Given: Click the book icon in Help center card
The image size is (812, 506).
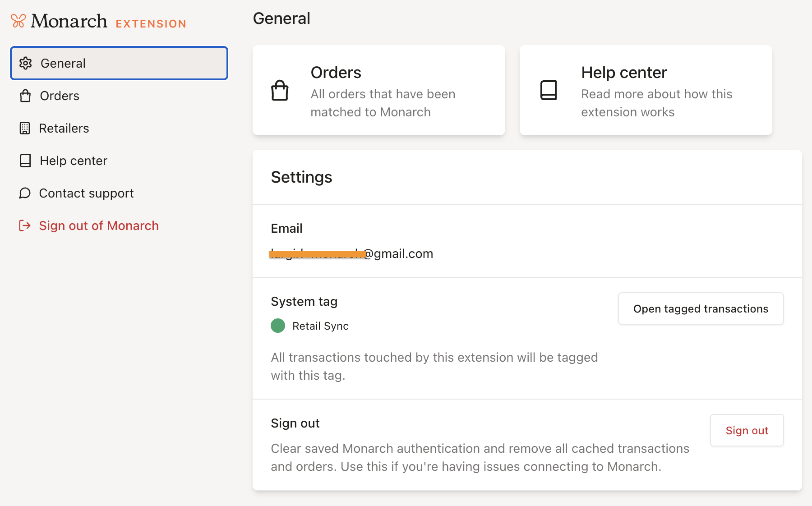Looking at the screenshot, I should (549, 90).
